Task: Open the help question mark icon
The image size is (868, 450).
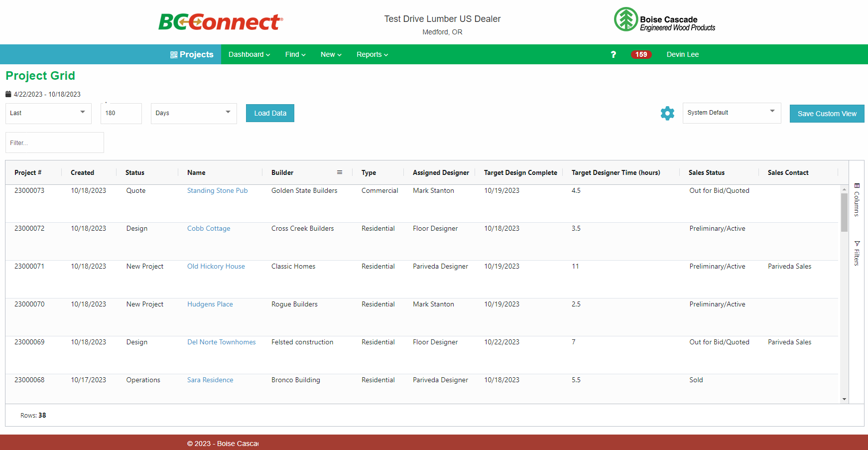Action: pyautogui.click(x=613, y=54)
